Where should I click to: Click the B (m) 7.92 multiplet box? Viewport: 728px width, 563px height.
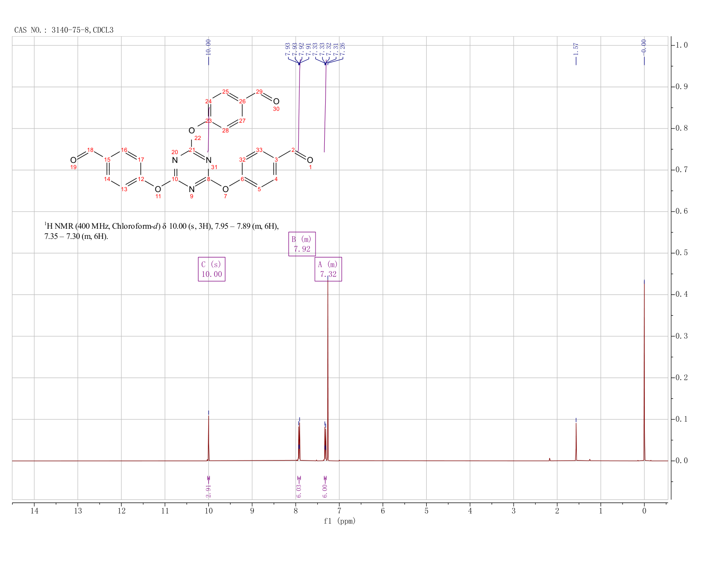pyautogui.click(x=302, y=244)
